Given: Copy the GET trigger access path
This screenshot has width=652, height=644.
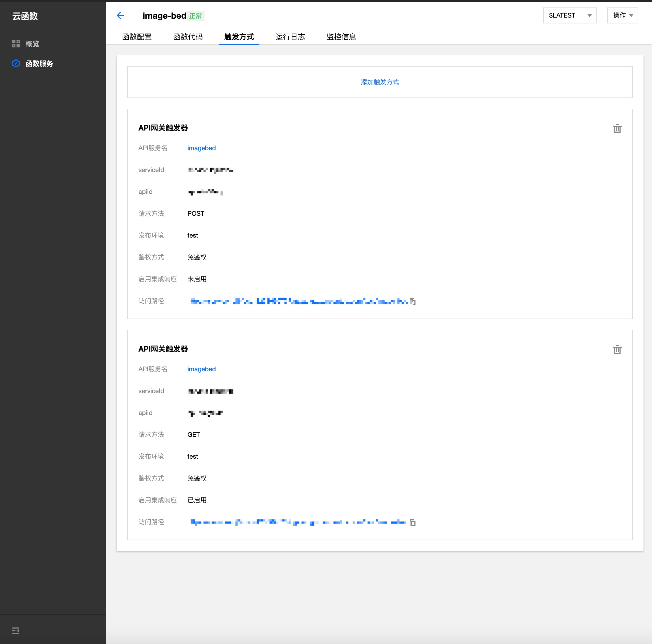Looking at the screenshot, I should 413,523.
